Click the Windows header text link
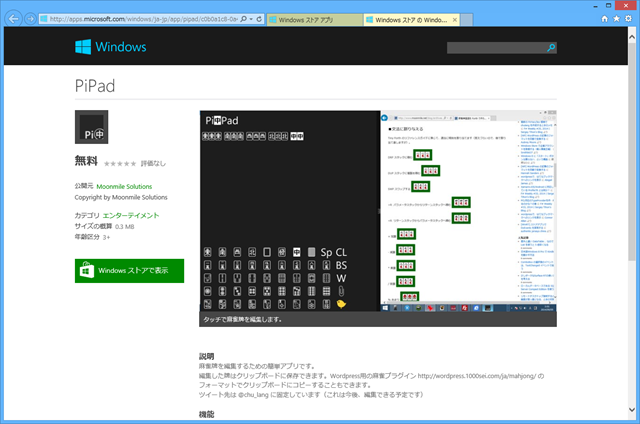 coord(121,47)
